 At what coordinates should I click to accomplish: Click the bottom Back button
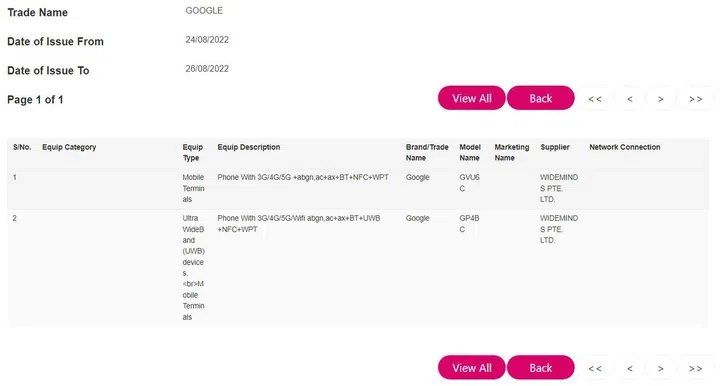pos(540,367)
